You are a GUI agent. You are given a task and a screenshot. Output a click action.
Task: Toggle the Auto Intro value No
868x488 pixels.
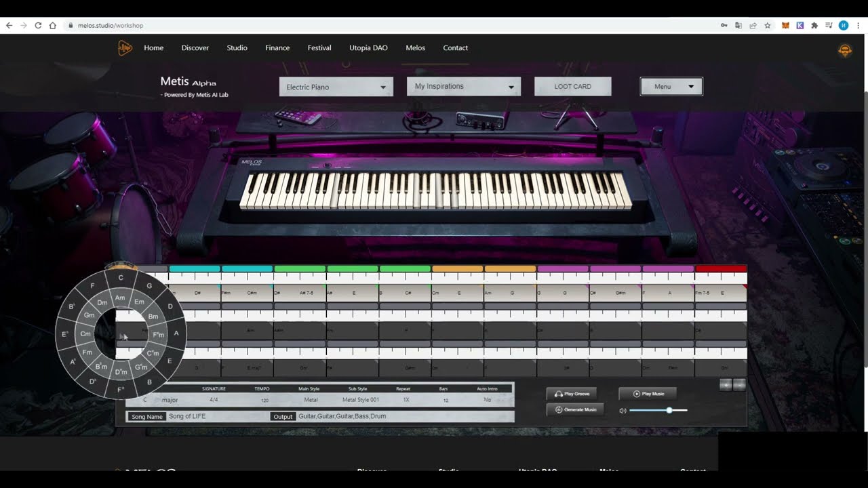487,400
